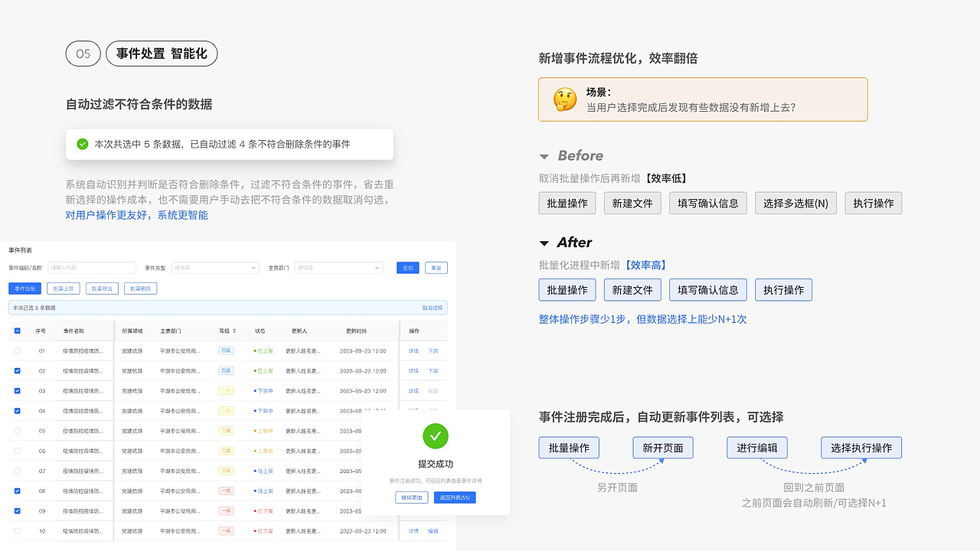
Task: Open 详情 for row 03
Action: click(413, 390)
